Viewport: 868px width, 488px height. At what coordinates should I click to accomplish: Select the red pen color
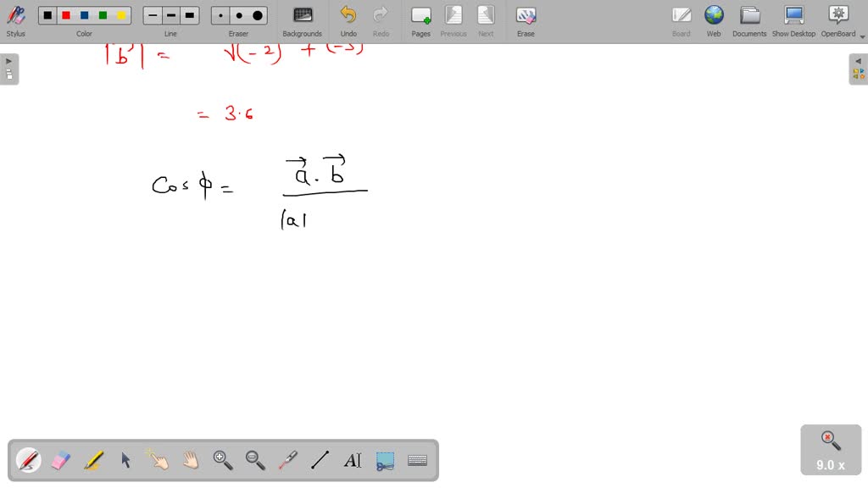64,14
